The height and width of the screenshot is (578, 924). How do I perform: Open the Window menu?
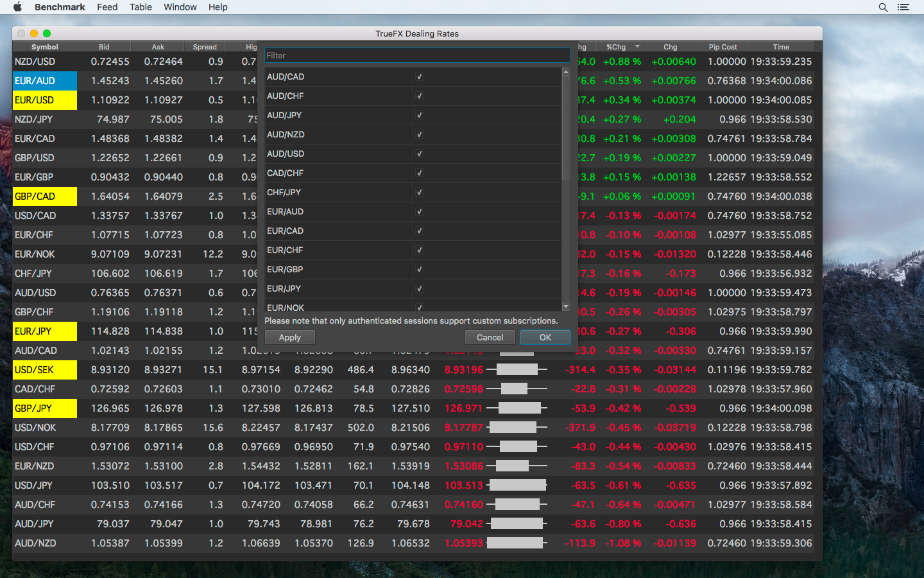[x=180, y=7]
